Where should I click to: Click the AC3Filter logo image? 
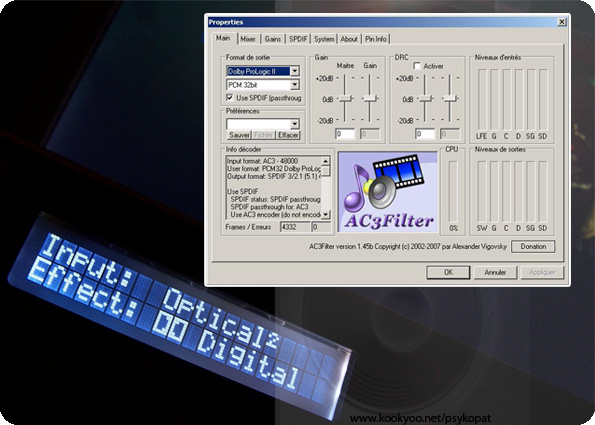pyautogui.click(x=388, y=192)
